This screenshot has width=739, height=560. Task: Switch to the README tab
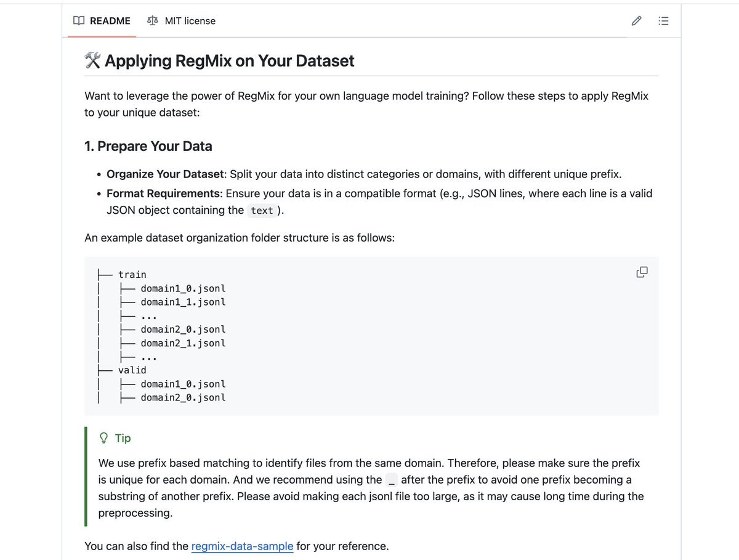pyautogui.click(x=102, y=21)
